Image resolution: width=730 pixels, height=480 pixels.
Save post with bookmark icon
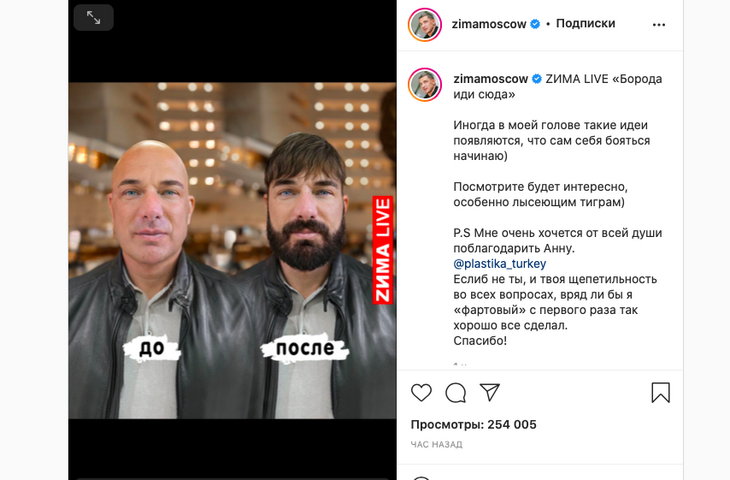pyautogui.click(x=661, y=392)
